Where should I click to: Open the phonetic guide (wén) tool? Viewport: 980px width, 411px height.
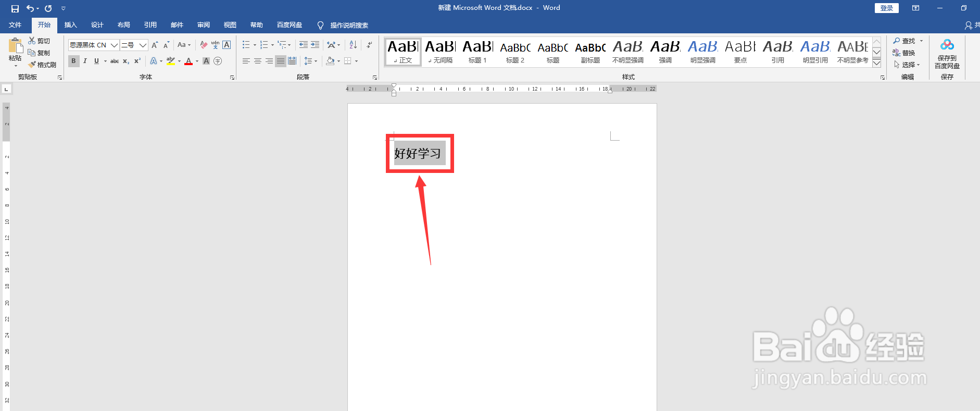point(215,45)
